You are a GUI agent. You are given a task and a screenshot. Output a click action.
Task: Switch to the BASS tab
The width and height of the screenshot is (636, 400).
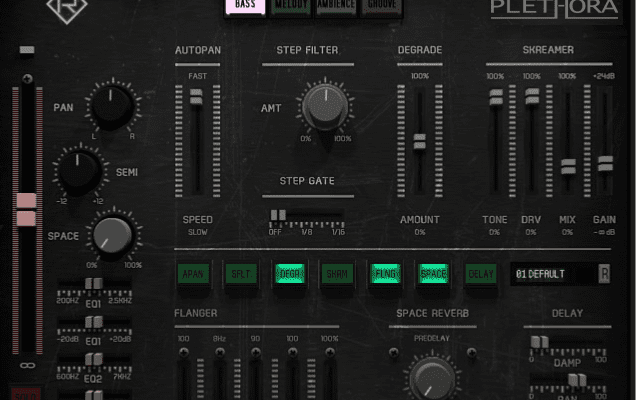(245, 7)
